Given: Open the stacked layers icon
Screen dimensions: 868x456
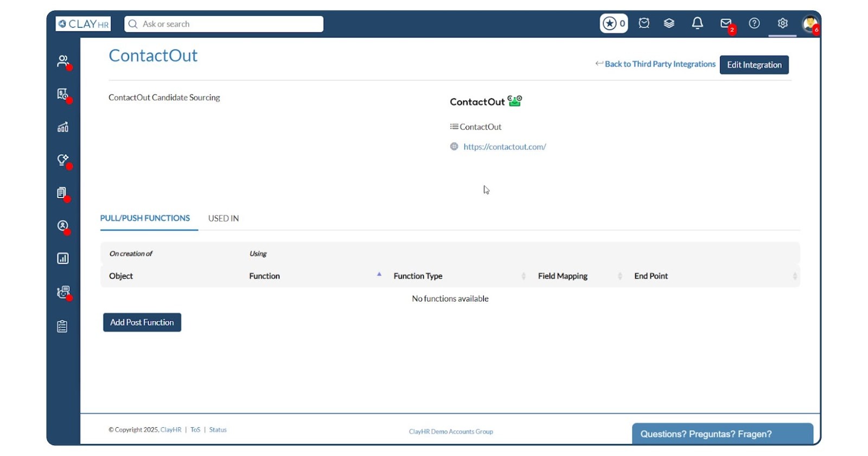Looking at the screenshot, I should tap(669, 23).
